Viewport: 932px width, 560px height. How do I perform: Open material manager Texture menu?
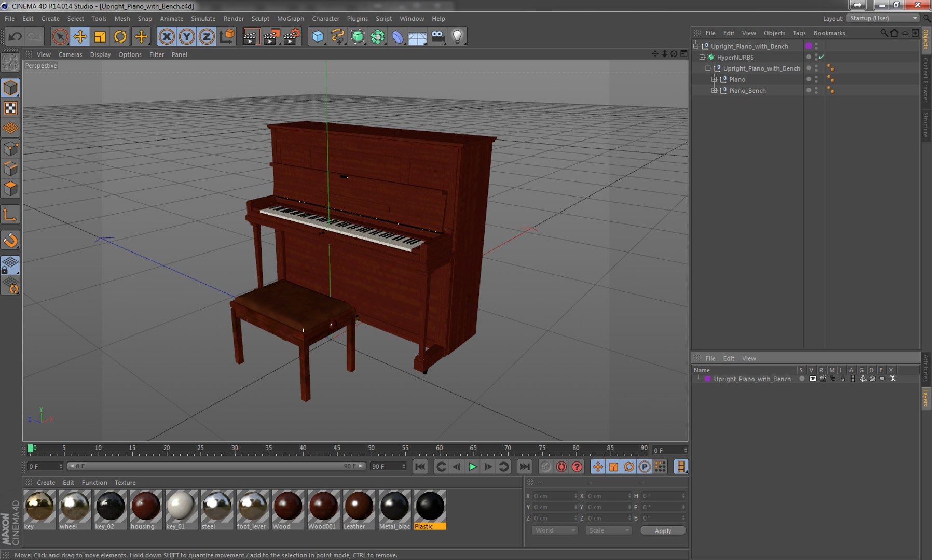[x=125, y=483]
